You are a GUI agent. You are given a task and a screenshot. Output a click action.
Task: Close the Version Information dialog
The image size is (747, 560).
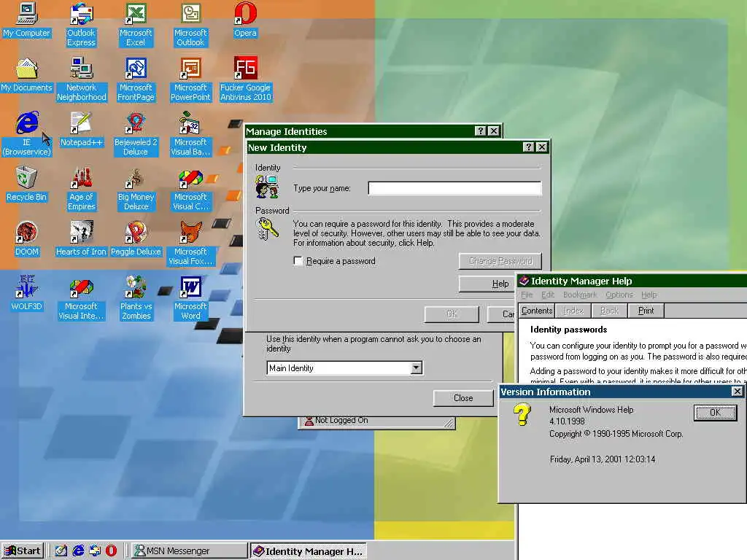point(737,392)
